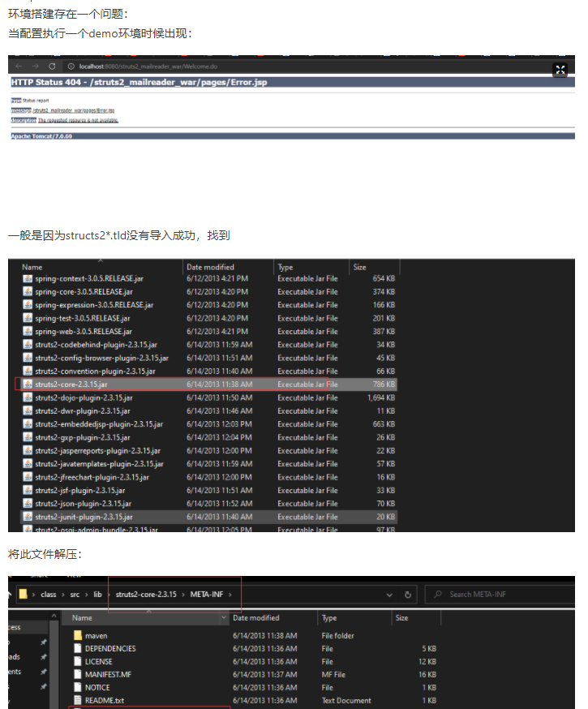Click the jar icon of struts2-jsf-plugin-2.3.15.jar
Viewport: 588px width, 709px height.
point(28,490)
